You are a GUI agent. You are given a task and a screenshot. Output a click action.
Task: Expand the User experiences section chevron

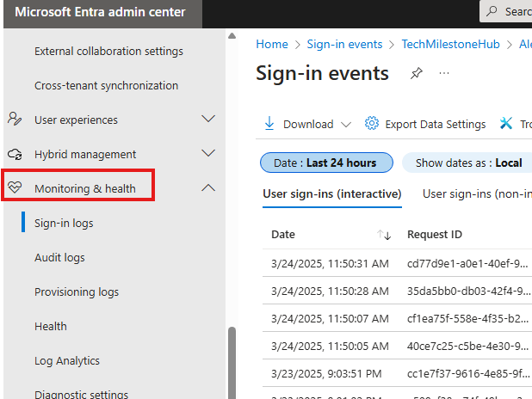(x=207, y=120)
